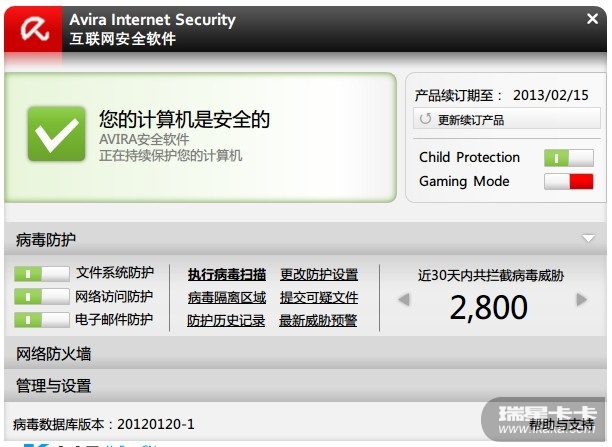Show next threat statistic with right arrow
This screenshot has width=612, height=447.
(x=582, y=299)
